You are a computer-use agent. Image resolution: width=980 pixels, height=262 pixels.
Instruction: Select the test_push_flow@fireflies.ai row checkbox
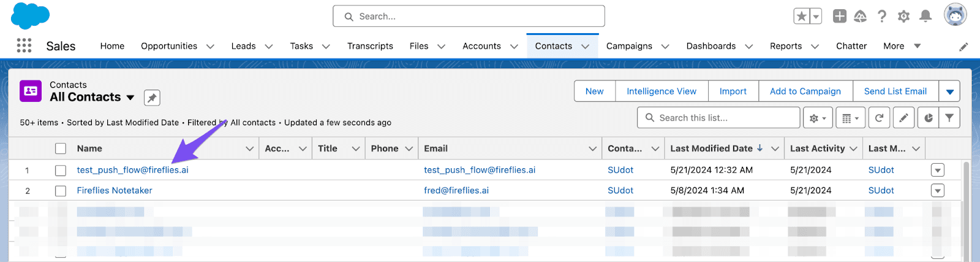coord(61,170)
